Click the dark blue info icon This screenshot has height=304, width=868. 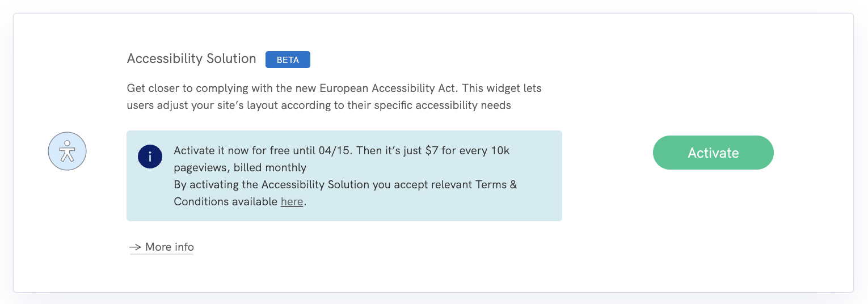150,157
